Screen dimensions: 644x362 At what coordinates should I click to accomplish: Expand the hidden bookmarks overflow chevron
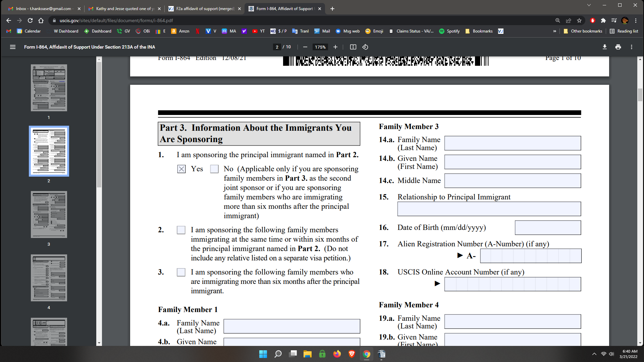tap(555, 31)
